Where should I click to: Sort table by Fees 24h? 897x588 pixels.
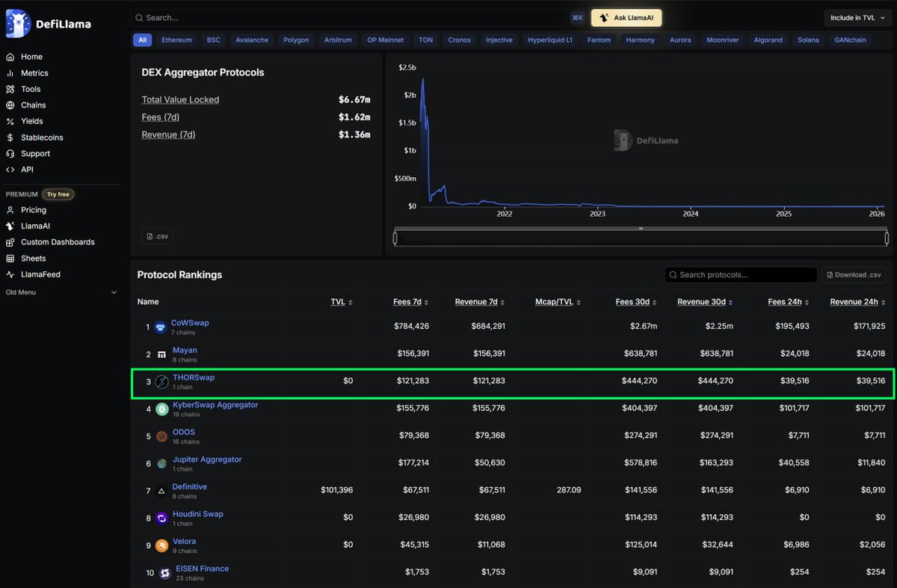pos(789,302)
